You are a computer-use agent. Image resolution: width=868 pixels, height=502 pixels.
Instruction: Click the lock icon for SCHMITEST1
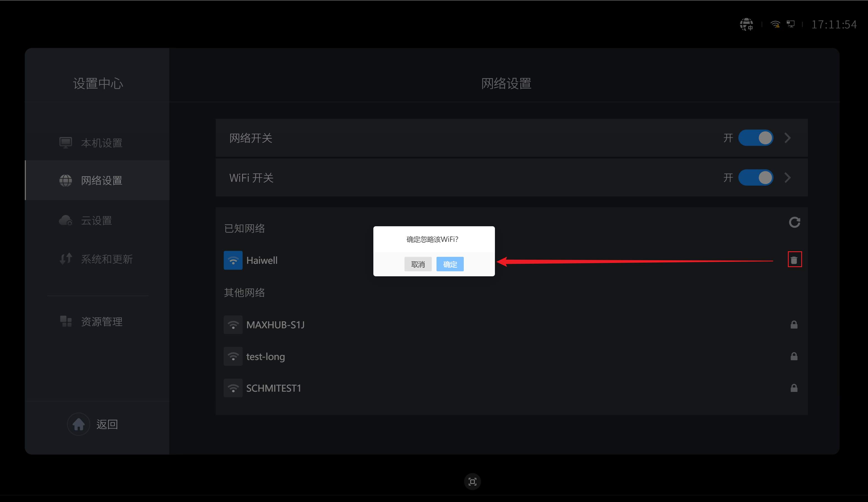pyautogui.click(x=794, y=388)
